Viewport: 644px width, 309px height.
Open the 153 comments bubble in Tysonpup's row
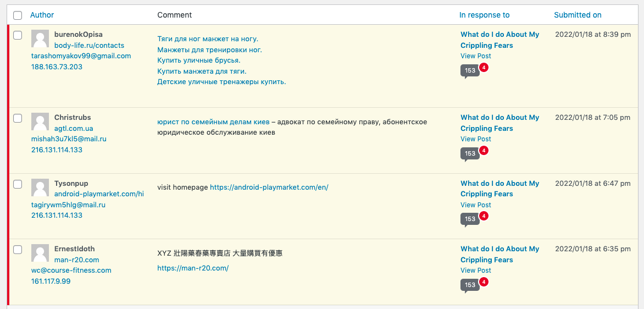tap(470, 219)
